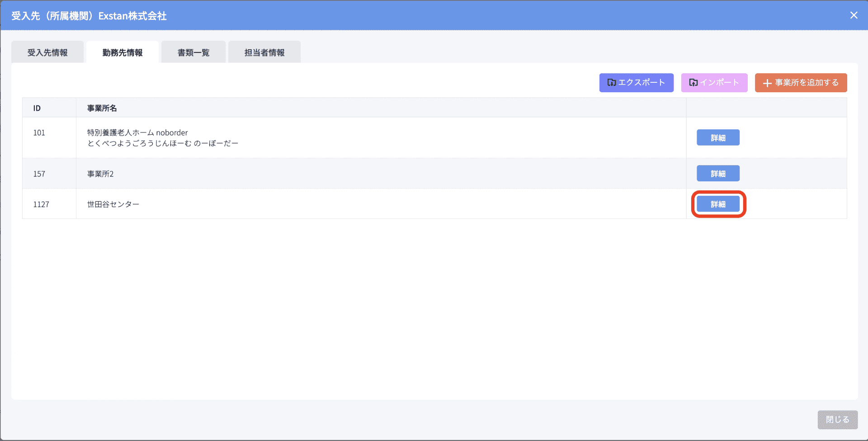The width and height of the screenshot is (868, 441).
Task: Select the 世田谷センター name cell
Action: 113,204
